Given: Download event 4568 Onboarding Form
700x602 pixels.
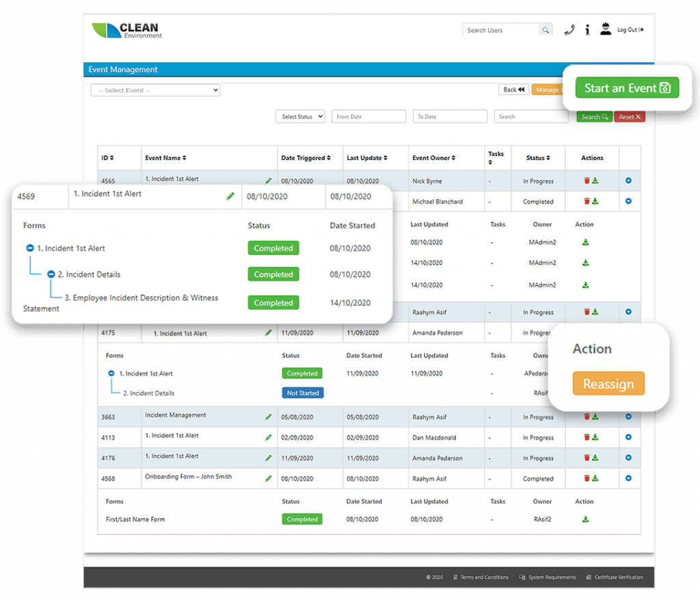Looking at the screenshot, I should pos(595,478).
